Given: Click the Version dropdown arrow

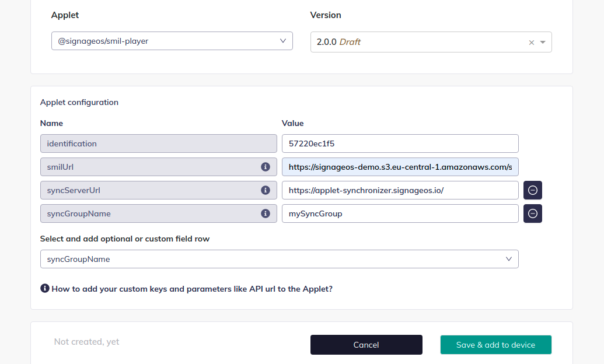Looking at the screenshot, I should click(x=542, y=42).
